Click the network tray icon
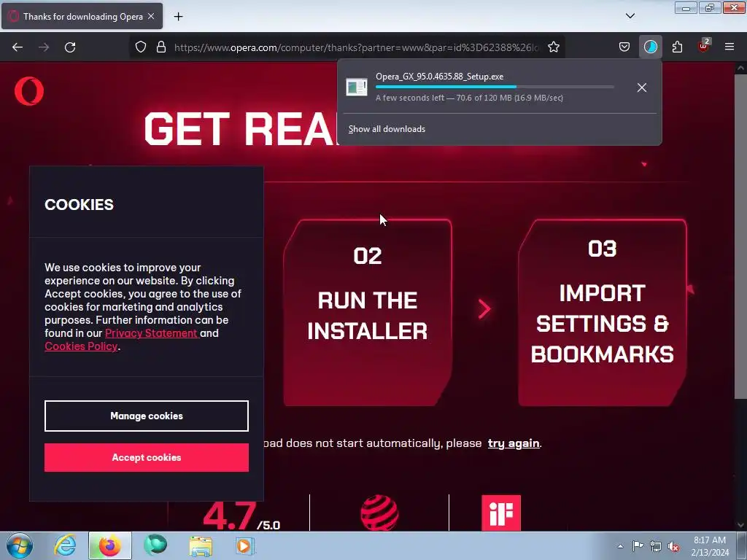 [656, 546]
